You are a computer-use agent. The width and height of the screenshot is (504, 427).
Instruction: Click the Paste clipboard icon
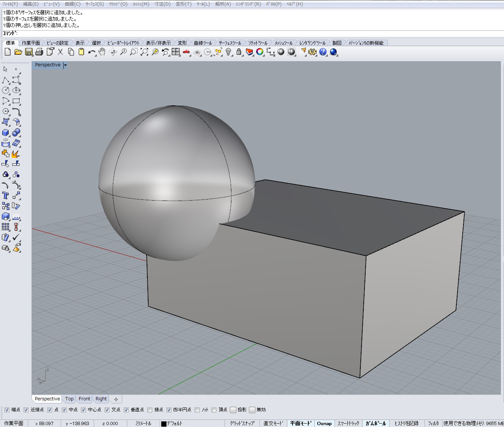click(x=81, y=52)
